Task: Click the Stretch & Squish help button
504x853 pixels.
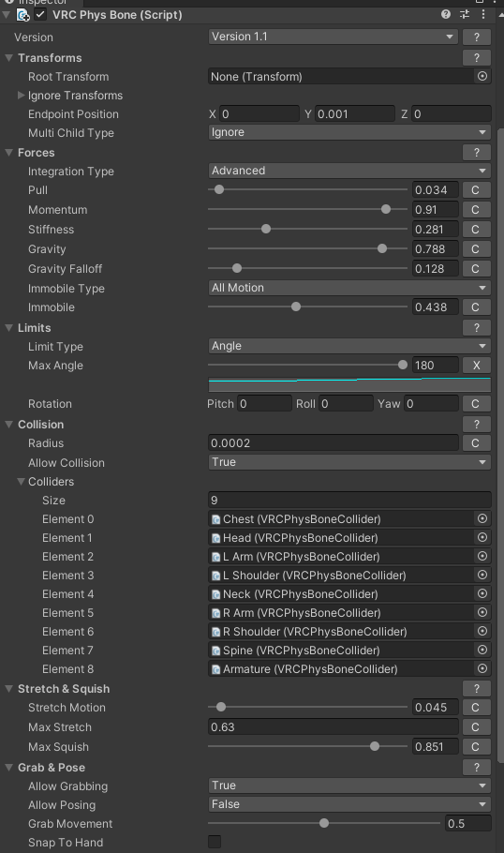Action: [x=477, y=688]
